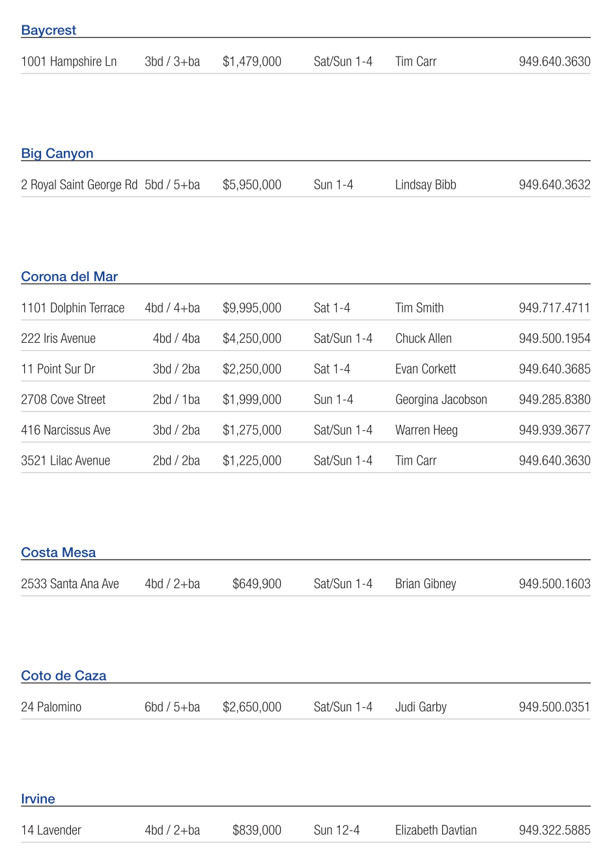
Task: Select the Corona del Mar heading
Action: click(x=69, y=277)
